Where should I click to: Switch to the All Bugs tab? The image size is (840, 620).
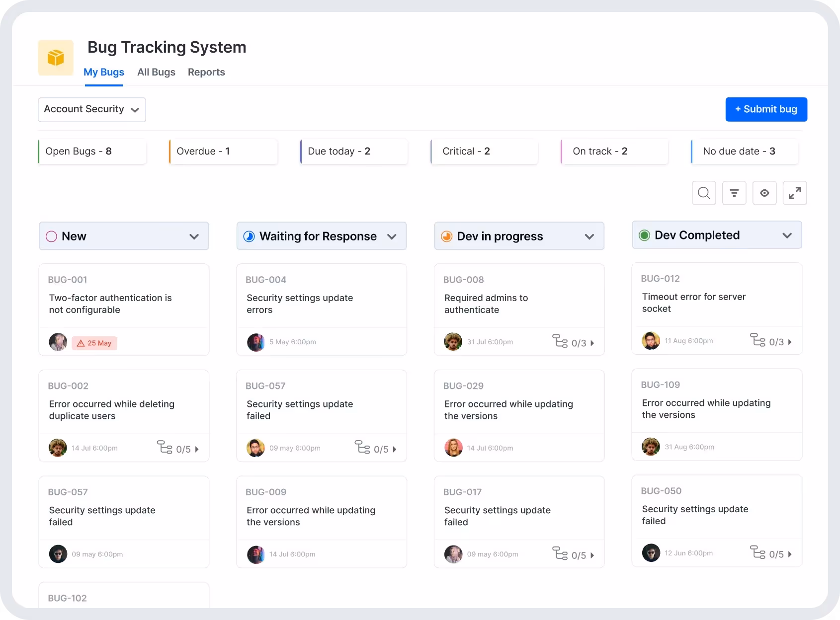click(x=156, y=72)
